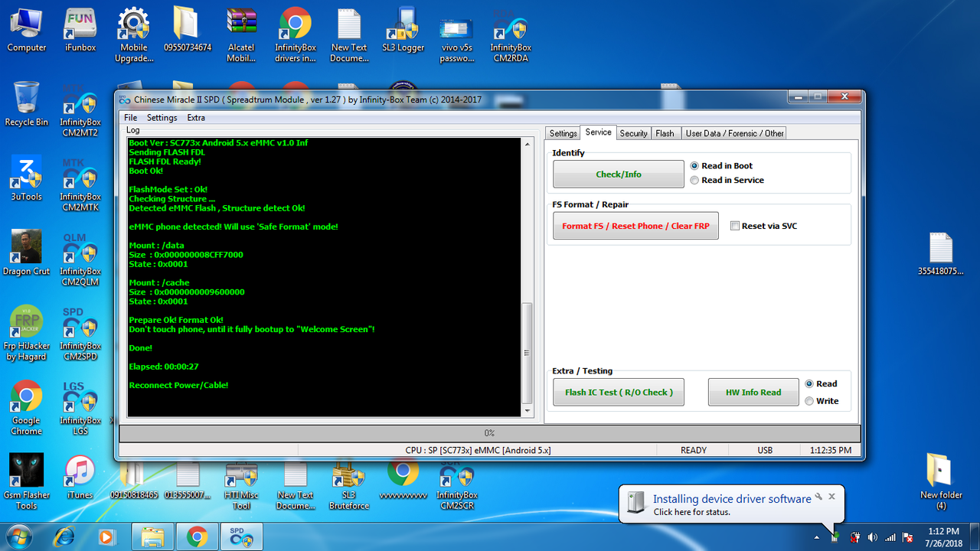Close the driver installation balloon
This screenshot has width=980, height=551.
(x=831, y=497)
